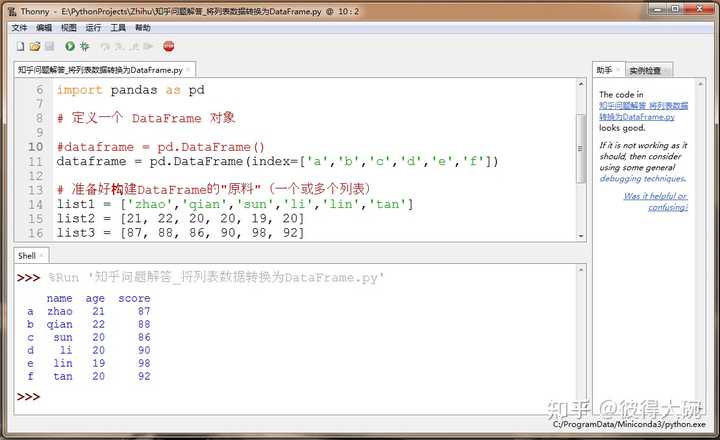720x440 pixels.
Task: Click the %Run command line in Shell
Action: [x=216, y=277]
